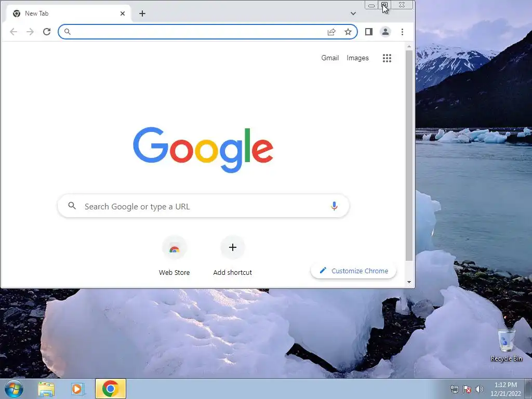Image resolution: width=532 pixels, height=399 pixels.
Task: Open the Chrome three-dot menu
Action: tap(403, 32)
